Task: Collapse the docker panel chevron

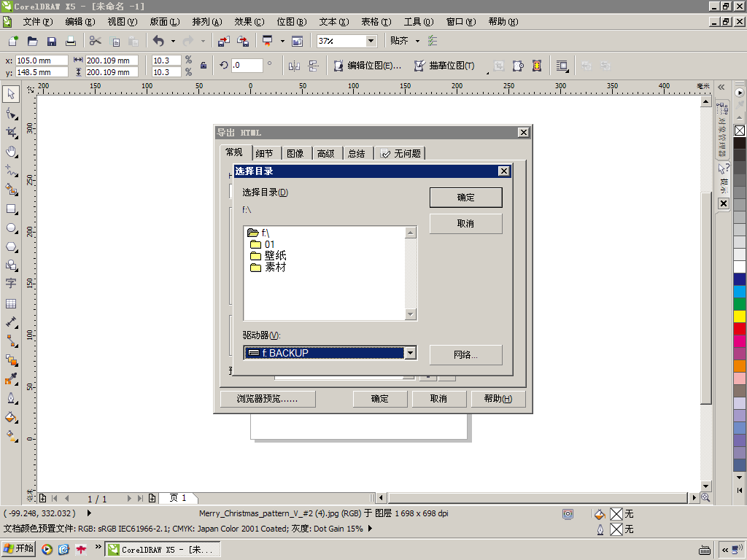Action: tap(721, 87)
